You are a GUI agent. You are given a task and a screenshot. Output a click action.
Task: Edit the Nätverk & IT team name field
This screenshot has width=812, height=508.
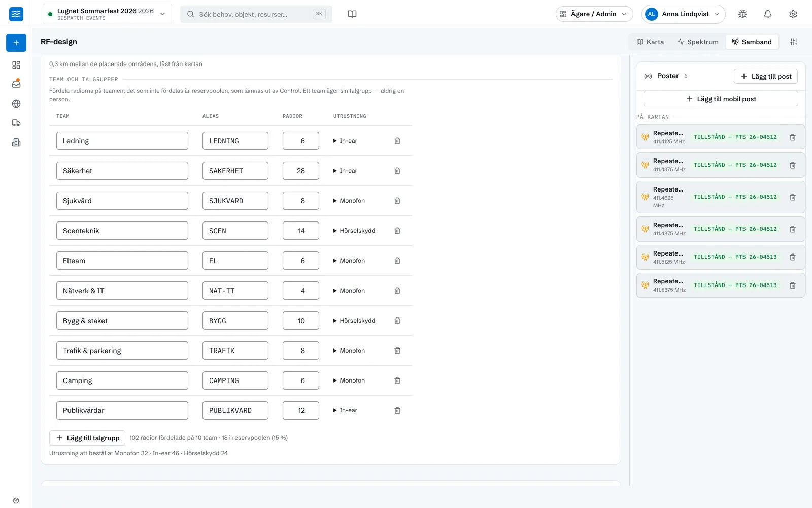click(122, 291)
